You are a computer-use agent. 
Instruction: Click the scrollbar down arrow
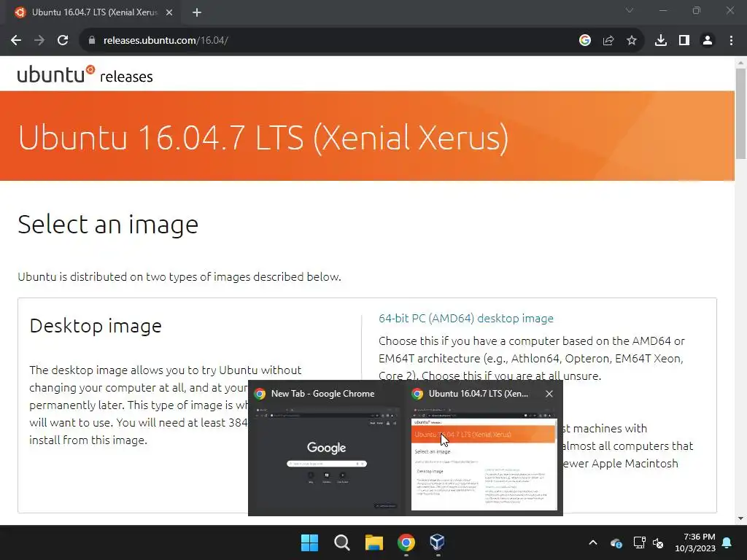click(x=740, y=518)
